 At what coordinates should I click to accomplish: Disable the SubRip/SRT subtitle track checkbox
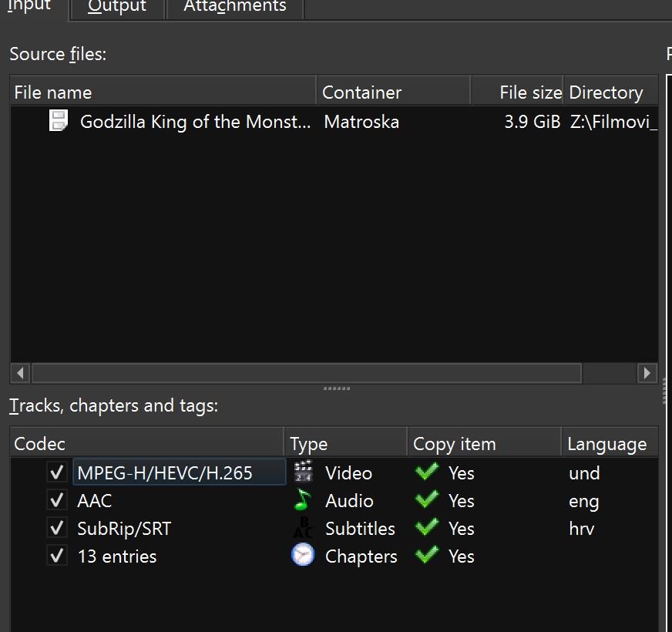(x=57, y=528)
